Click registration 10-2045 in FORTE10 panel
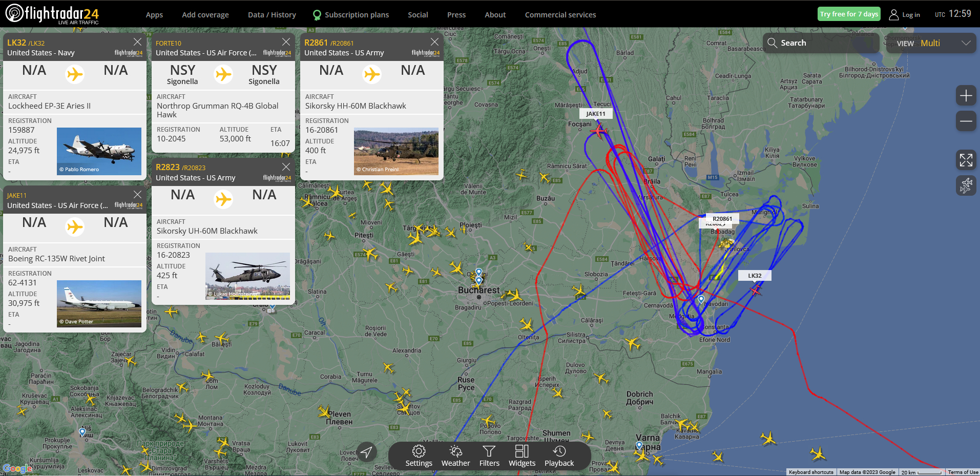Viewport: 980px width, 476px height. 171,139
